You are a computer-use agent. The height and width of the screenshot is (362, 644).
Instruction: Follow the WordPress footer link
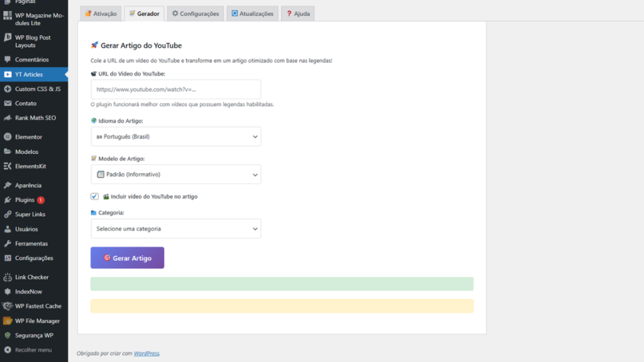146,353
